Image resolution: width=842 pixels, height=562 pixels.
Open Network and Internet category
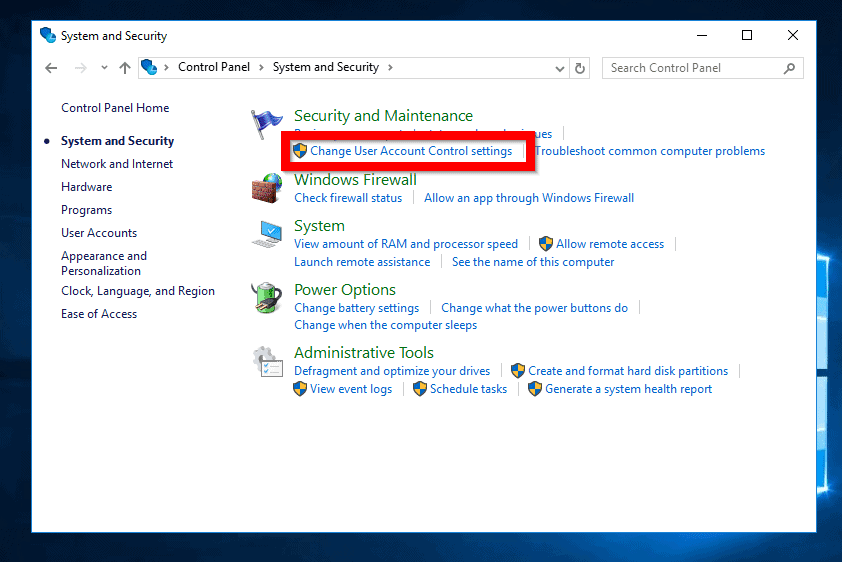click(117, 164)
